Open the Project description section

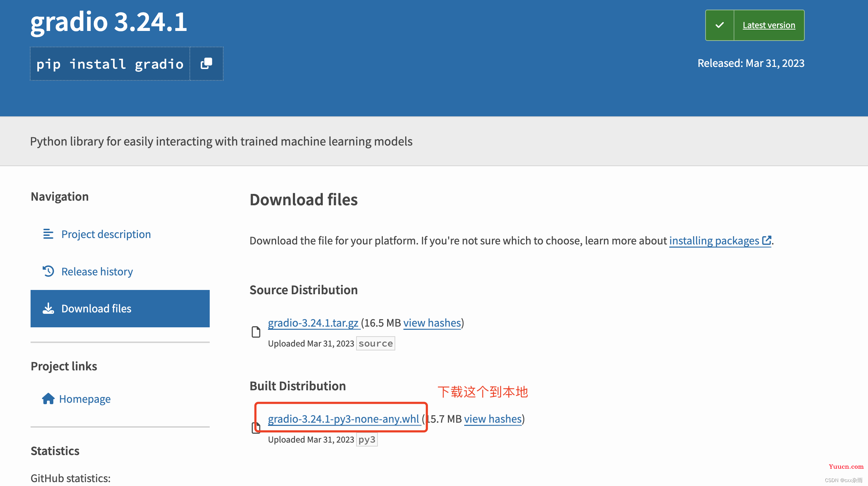pos(106,234)
